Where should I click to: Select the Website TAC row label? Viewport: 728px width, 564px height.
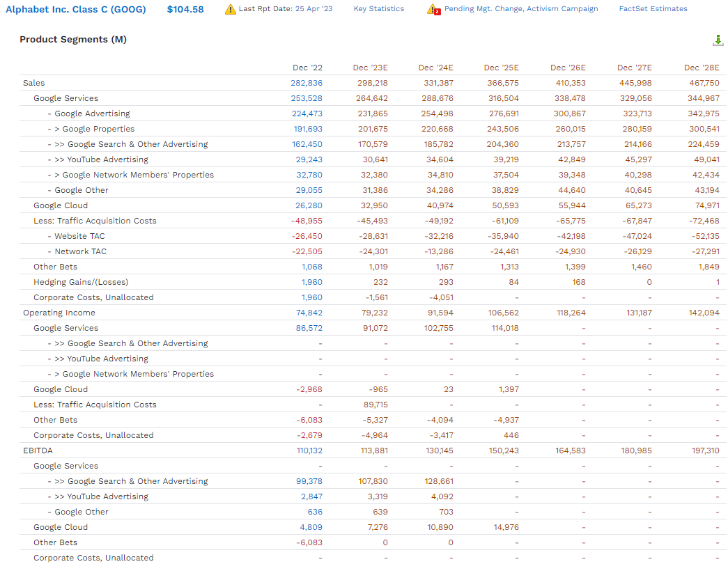pos(79,236)
